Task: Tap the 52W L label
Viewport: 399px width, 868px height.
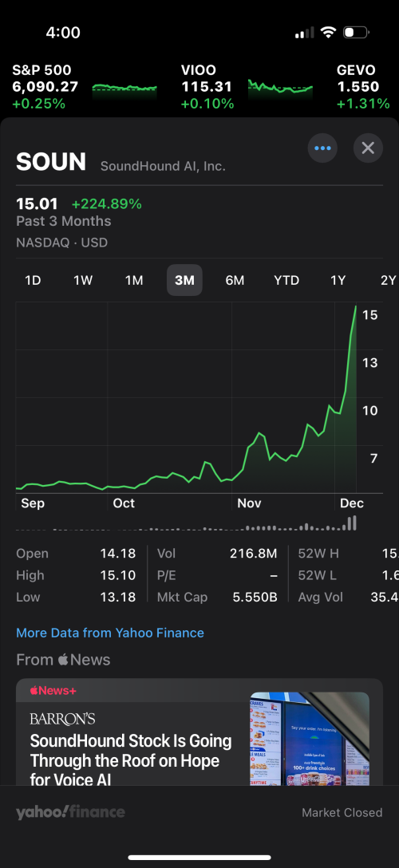Action: (317, 575)
